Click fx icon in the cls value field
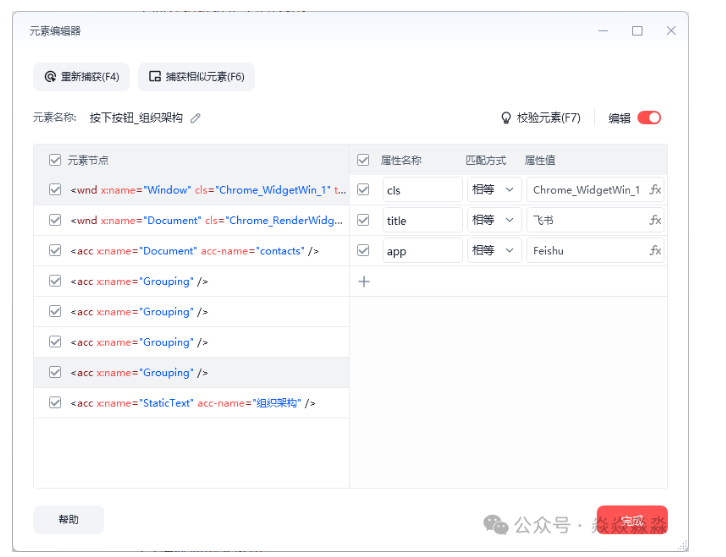The width and height of the screenshot is (726, 557). pyautogui.click(x=655, y=190)
